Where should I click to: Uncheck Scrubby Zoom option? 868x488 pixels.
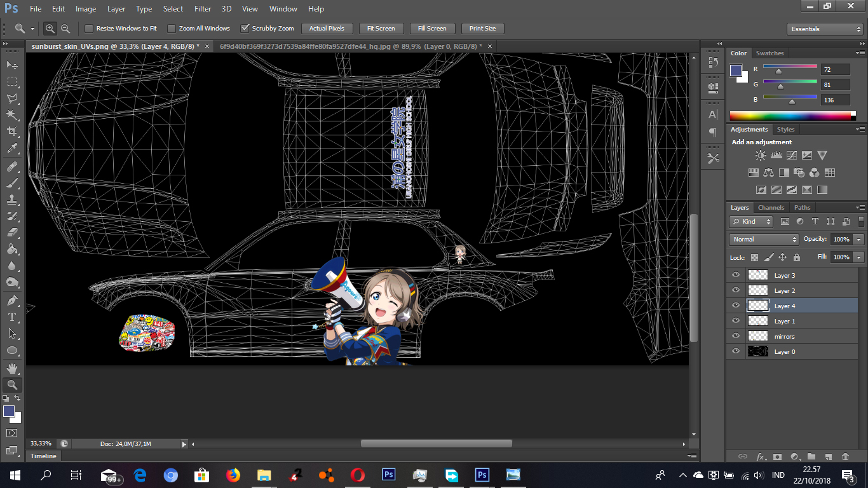245,29
